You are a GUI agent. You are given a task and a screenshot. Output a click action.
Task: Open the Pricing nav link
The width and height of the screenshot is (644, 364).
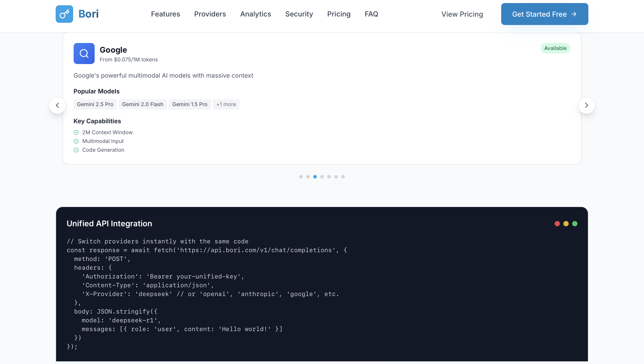pos(339,14)
